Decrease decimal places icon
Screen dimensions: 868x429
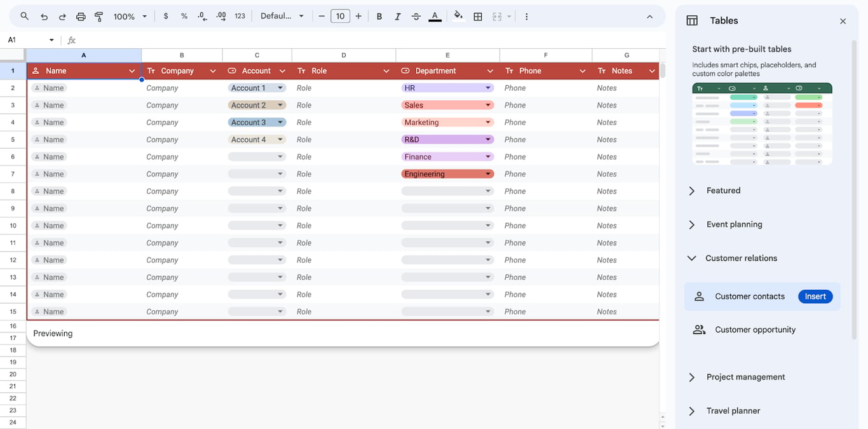tap(203, 17)
